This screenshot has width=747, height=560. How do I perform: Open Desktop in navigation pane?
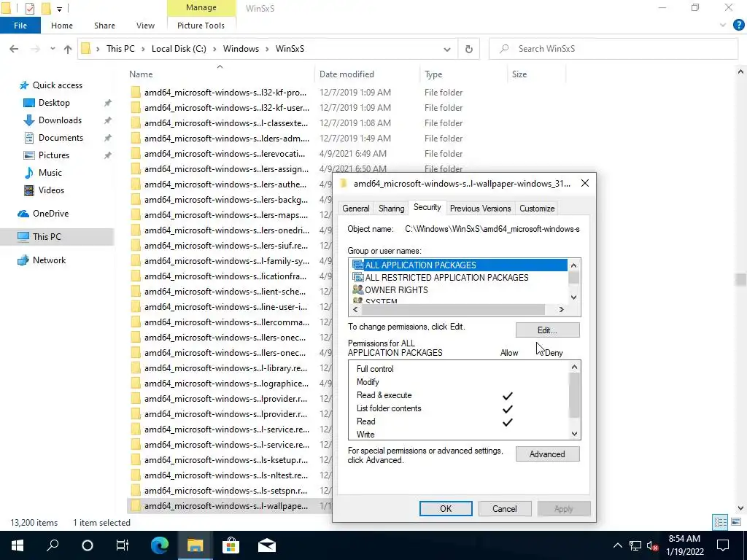(54, 103)
